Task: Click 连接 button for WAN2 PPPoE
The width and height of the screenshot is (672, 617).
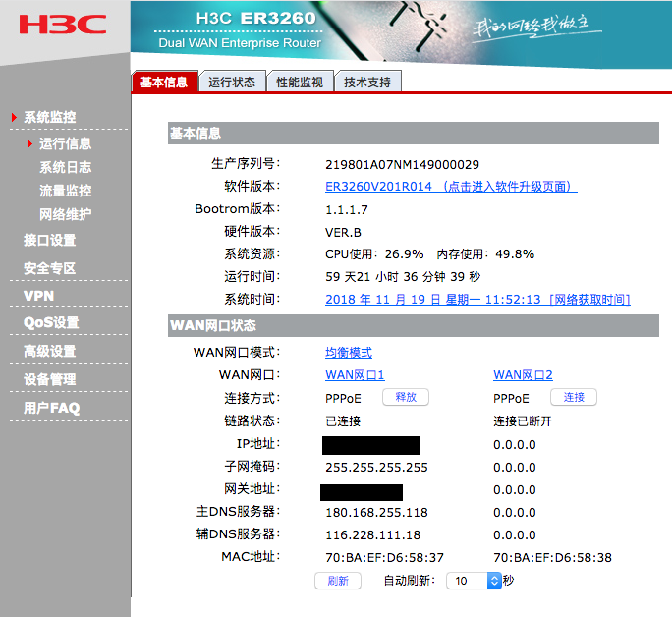Action: [574, 397]
